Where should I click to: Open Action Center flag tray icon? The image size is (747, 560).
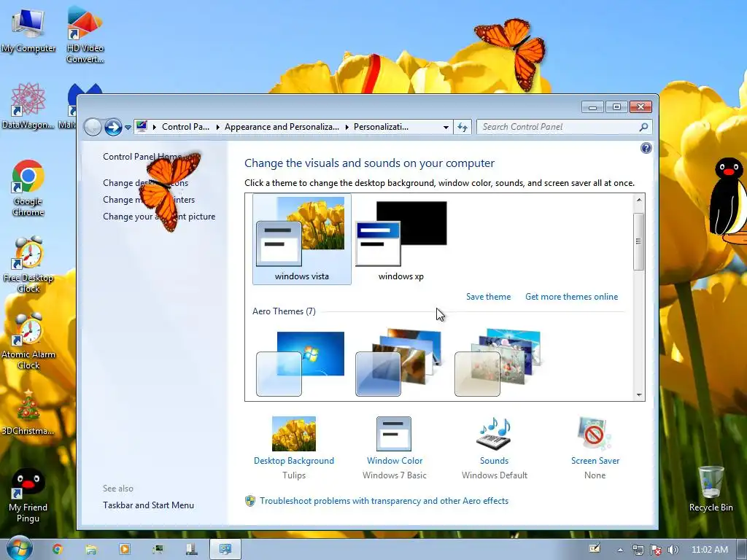[x=656, y=550]
